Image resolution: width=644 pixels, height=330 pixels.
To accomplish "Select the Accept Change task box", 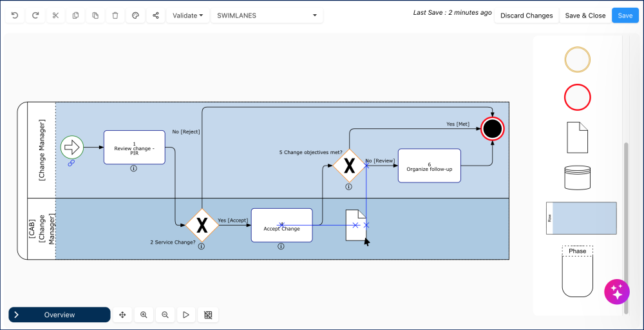I will (x=282, y=225).
